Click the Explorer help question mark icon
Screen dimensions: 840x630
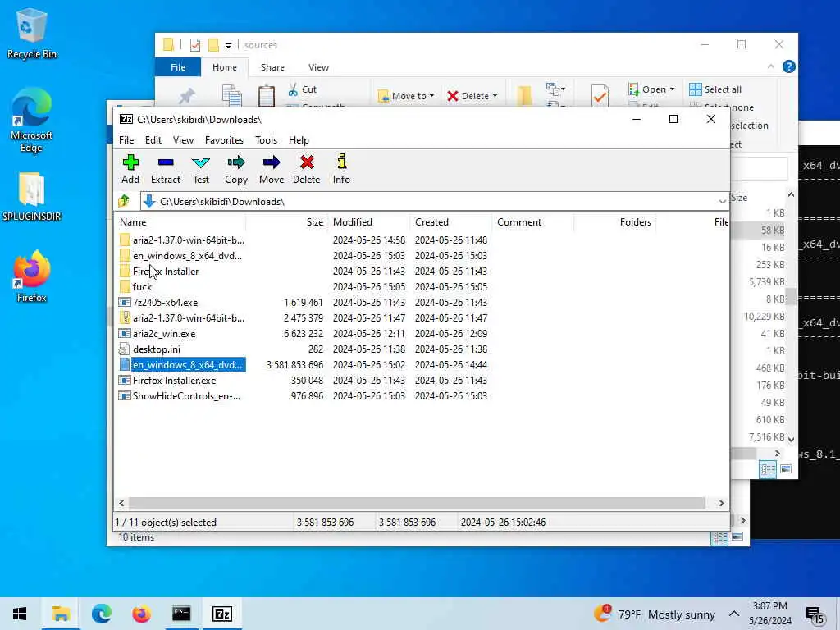[788, 66]
